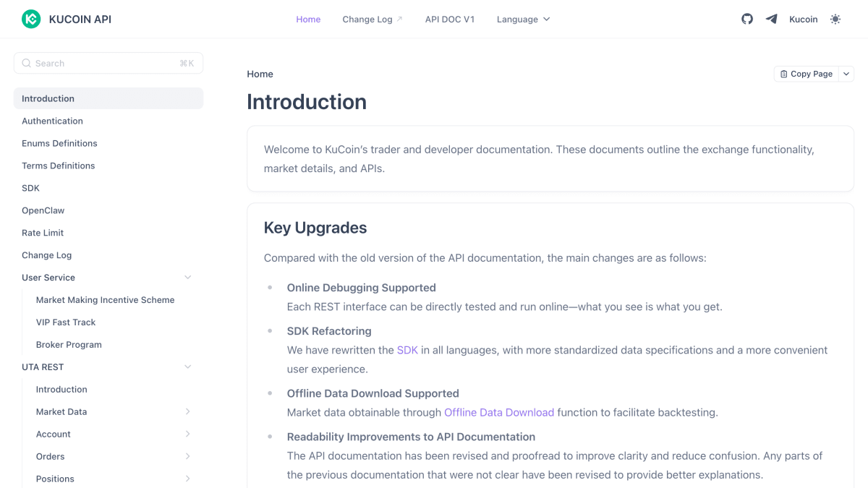Open Introduction under UTA REST
The width and height of the screenshot is (868, 488).
coord(61,390)
